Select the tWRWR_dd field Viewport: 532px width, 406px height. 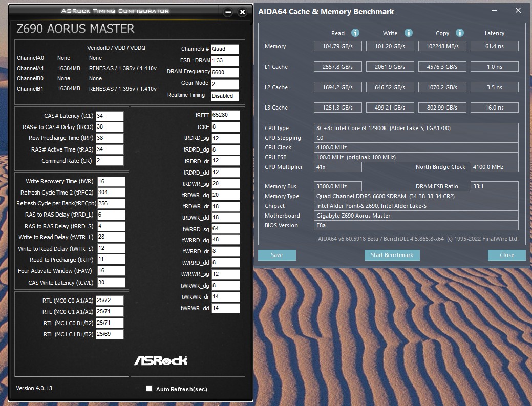click(x=225, y=308)
